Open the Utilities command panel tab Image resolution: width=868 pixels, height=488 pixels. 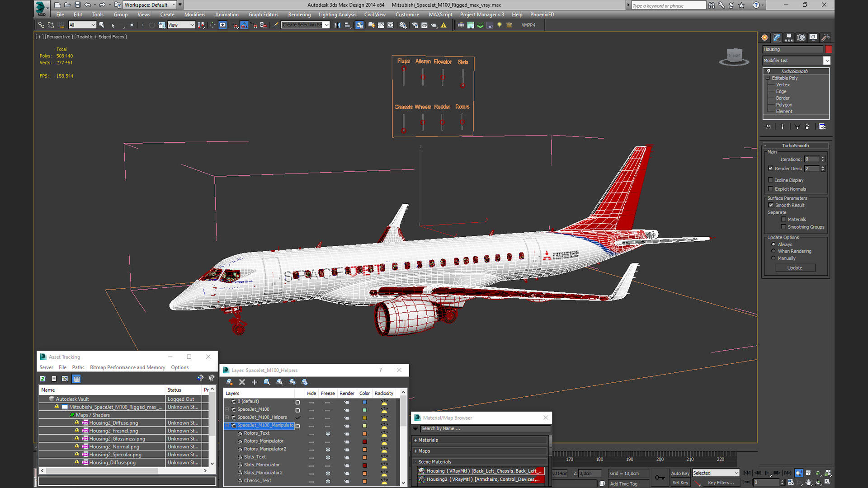click(x=825, y=38)
